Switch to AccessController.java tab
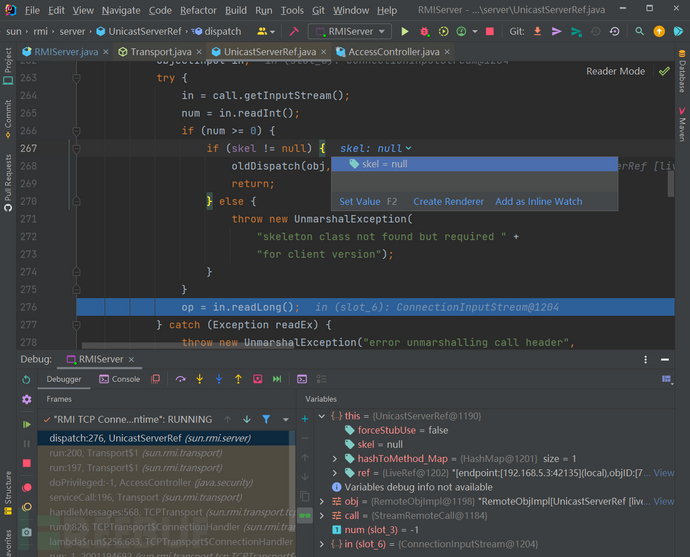The image size is (690, 557). 393,52
